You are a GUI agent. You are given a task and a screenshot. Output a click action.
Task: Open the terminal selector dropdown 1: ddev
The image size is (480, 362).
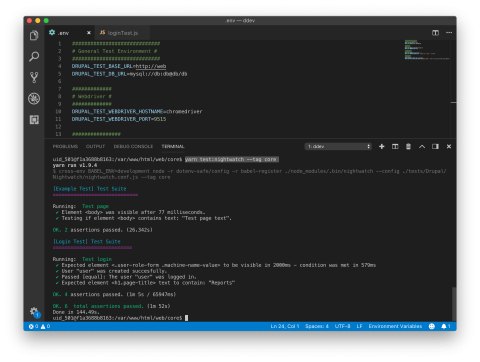point(338,146)
